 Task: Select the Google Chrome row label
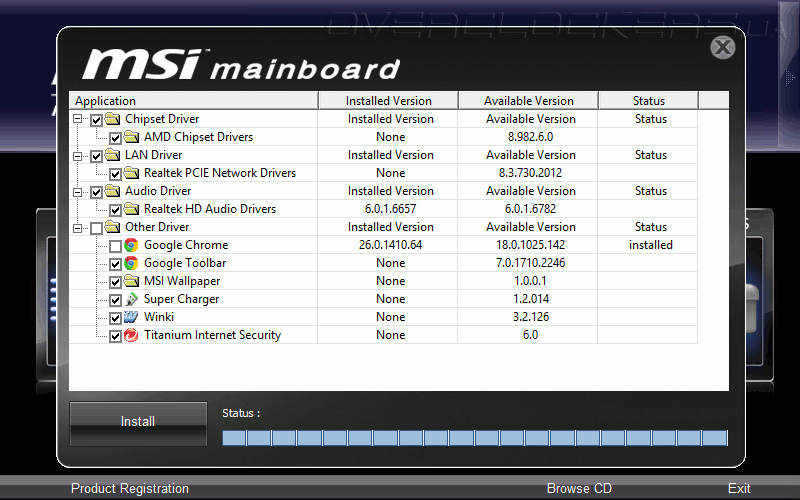186,245
